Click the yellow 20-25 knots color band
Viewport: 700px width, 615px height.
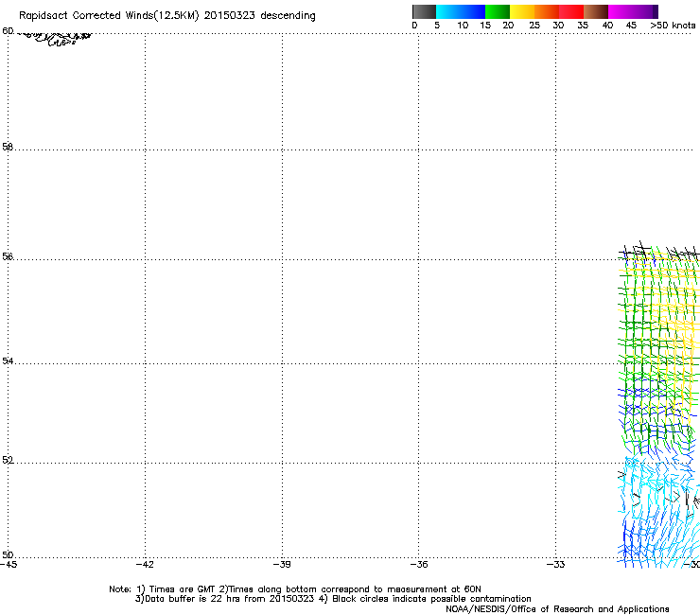522,11
